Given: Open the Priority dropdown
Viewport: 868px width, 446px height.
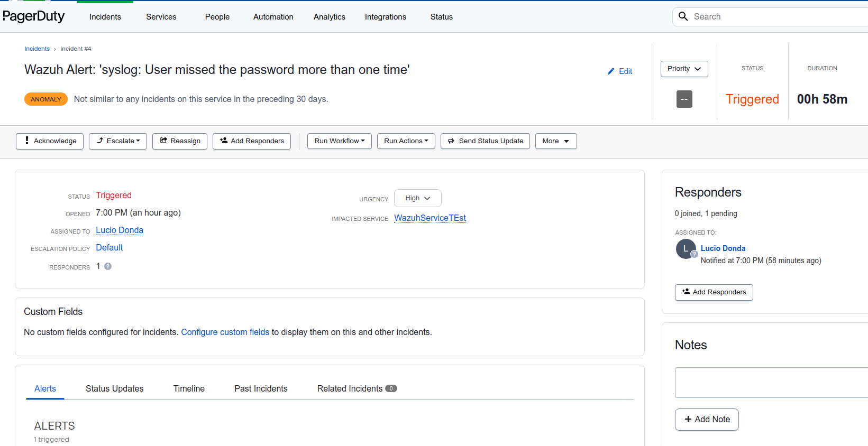Looking at the screenshot, I should [x=684, y=69].
